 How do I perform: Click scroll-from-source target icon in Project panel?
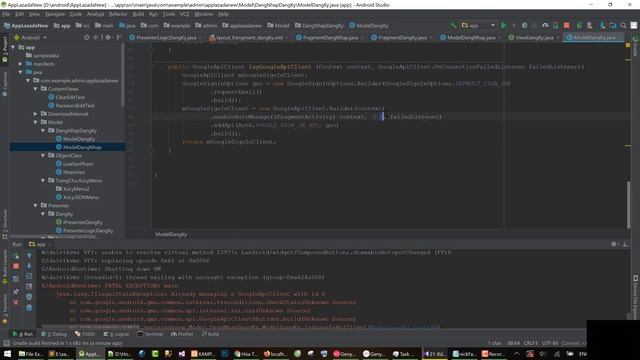tap(87, 37)
